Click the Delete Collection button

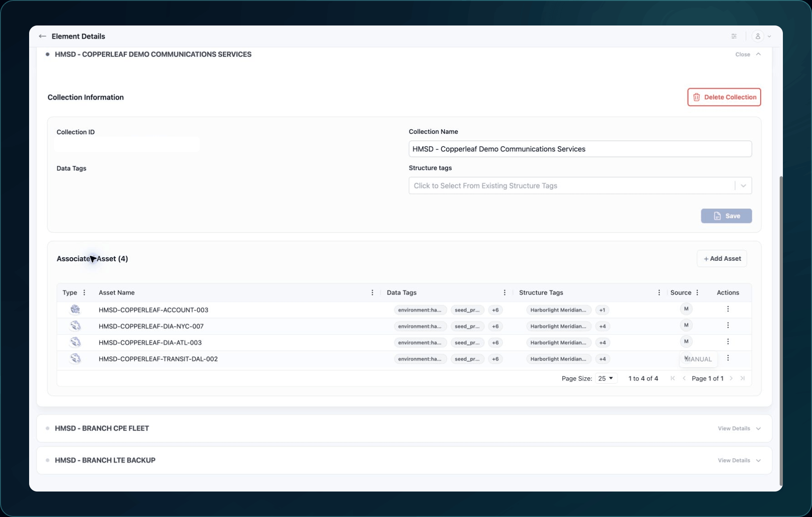click(724, 97)
